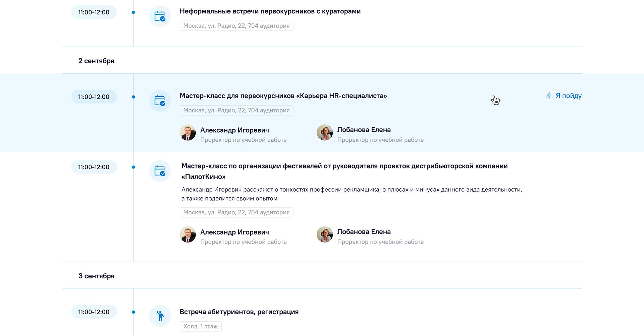The height and width of the screenshot is (335, 644).
Task: Select the «3 сентября» date header
Action: coord(96,276)
